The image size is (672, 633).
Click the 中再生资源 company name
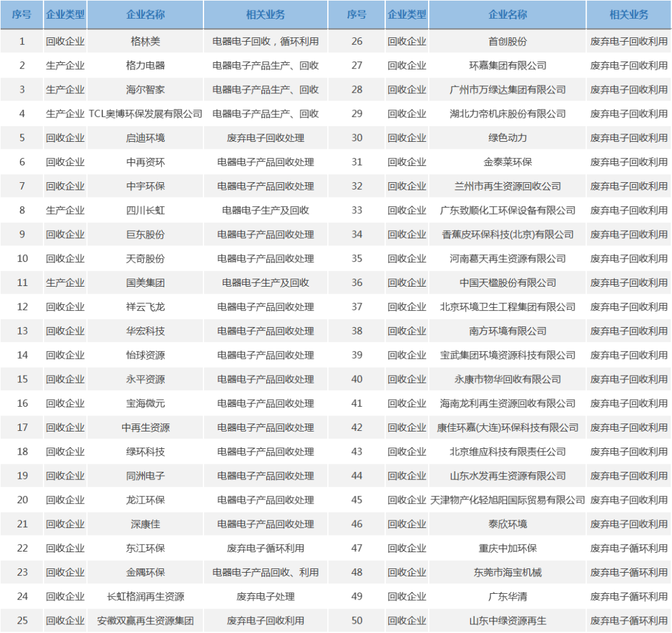click(145, 427)
